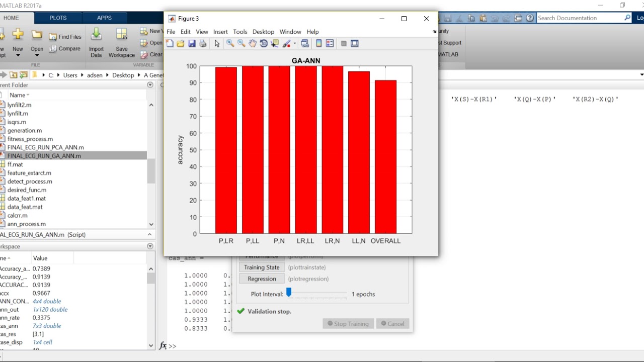Image resolution: width=644 pixels, height=362 pixels.
Task: Adjust the Plot Interval slider handle
Action: (x=289, y=292)
